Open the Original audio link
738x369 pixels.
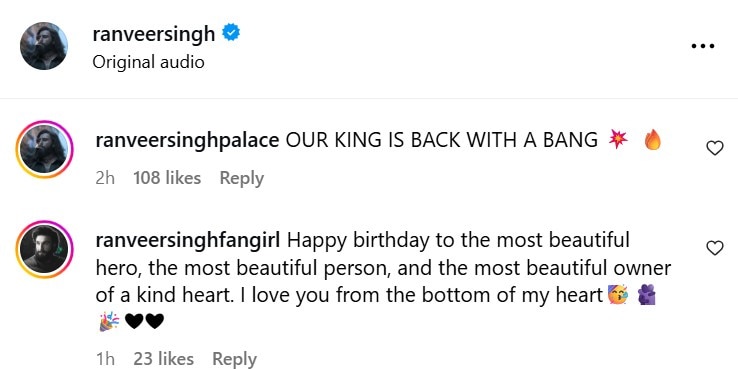coord(148,62)
